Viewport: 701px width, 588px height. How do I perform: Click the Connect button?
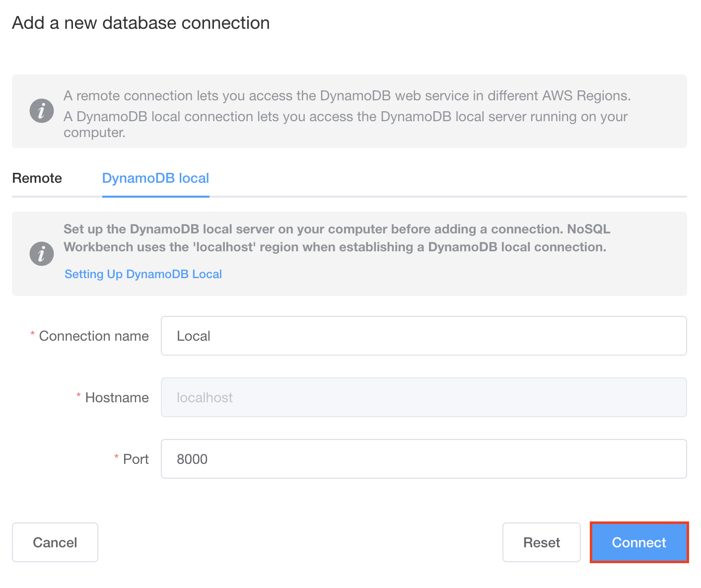(639, 542)
